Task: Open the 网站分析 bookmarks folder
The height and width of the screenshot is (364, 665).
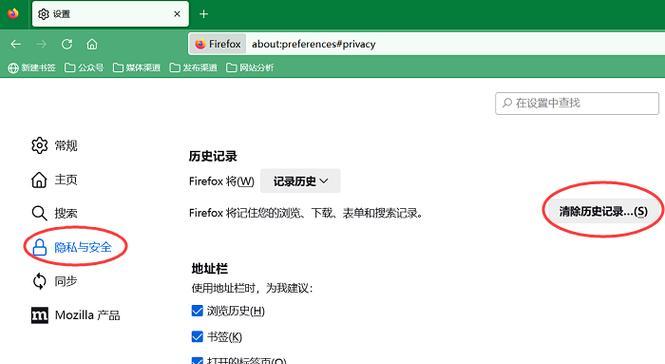Action: pos(250,67)
